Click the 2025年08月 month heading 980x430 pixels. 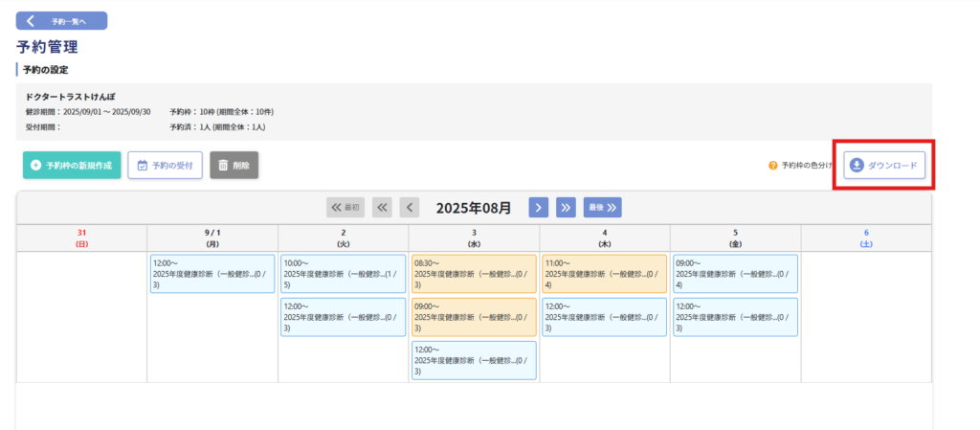(474, 207)
